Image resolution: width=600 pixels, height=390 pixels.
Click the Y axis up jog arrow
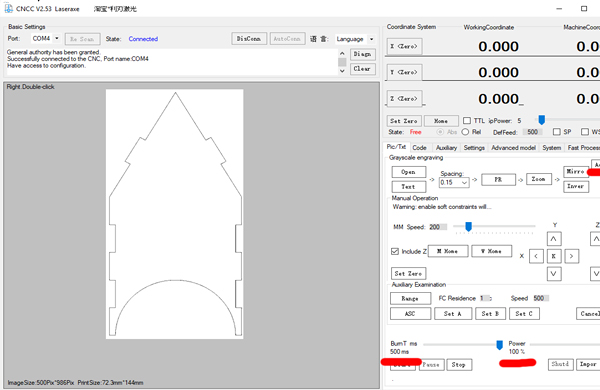(x=554, y=239)
